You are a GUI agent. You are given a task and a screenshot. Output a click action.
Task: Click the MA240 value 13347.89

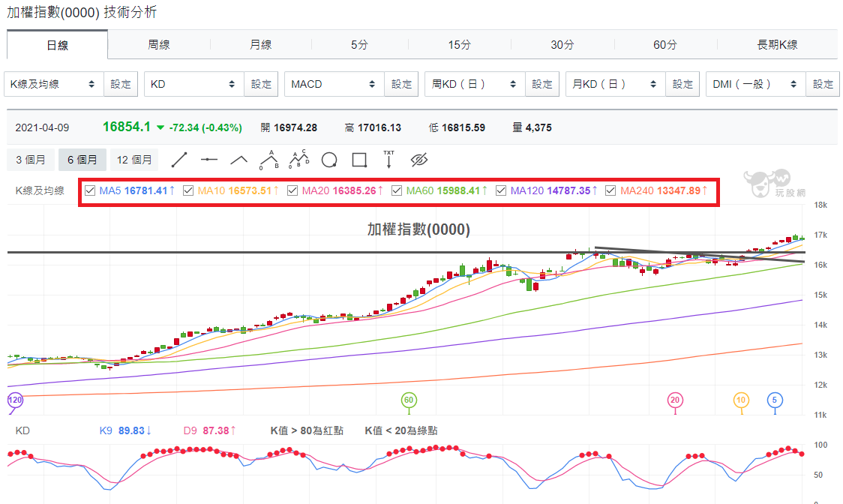tap(679, 190)
